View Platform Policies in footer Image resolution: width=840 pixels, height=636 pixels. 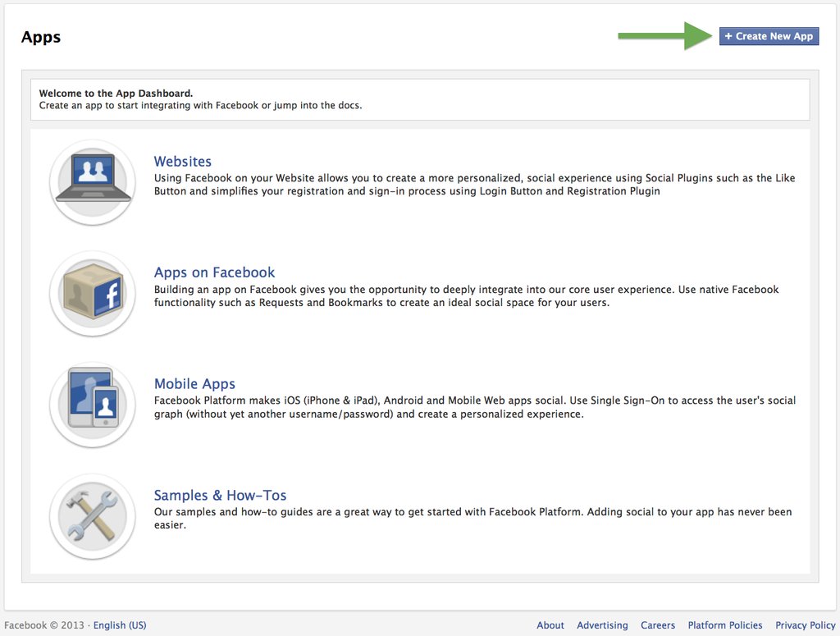[725, 625]
